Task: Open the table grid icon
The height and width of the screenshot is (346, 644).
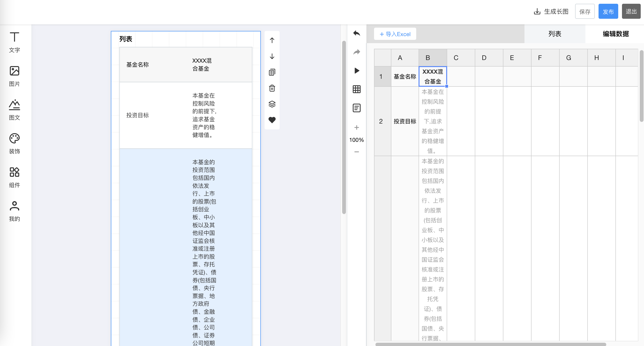Action: 356,89
